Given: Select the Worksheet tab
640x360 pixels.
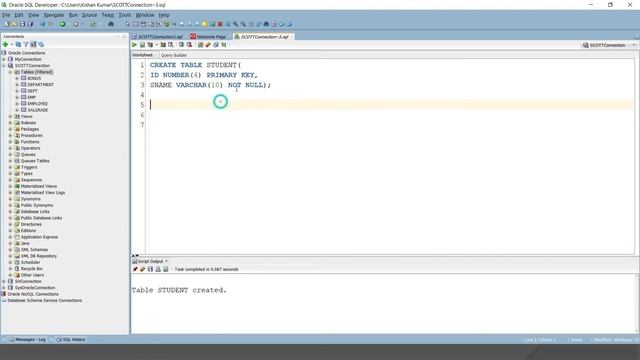Looking at the screenshot, I should 142,55.
